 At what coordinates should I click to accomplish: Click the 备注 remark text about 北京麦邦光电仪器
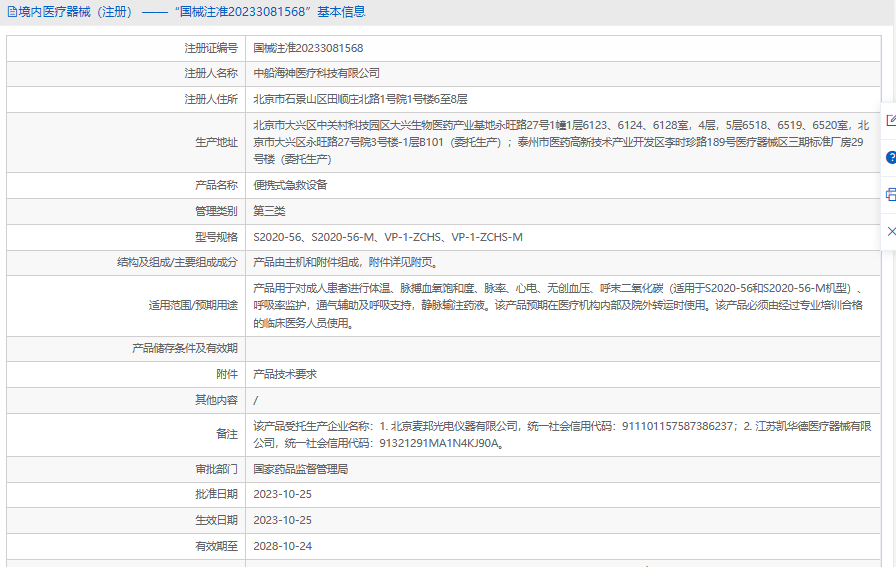(x=562, y=434)
